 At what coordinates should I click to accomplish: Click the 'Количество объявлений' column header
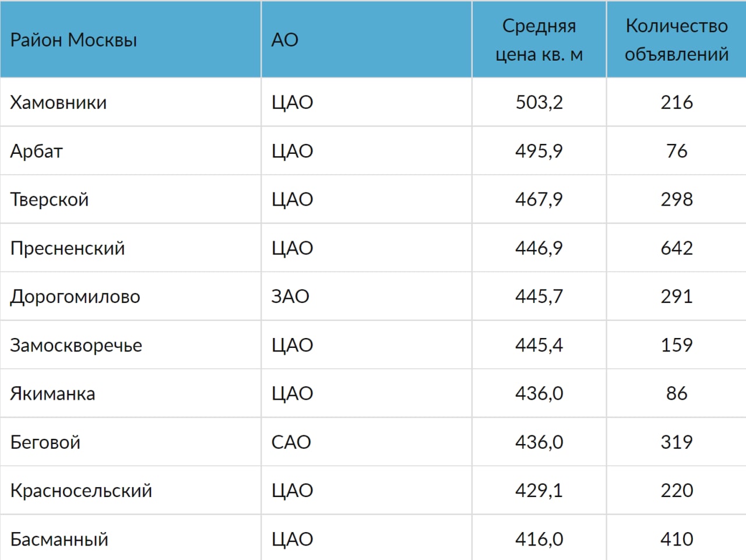677,40
